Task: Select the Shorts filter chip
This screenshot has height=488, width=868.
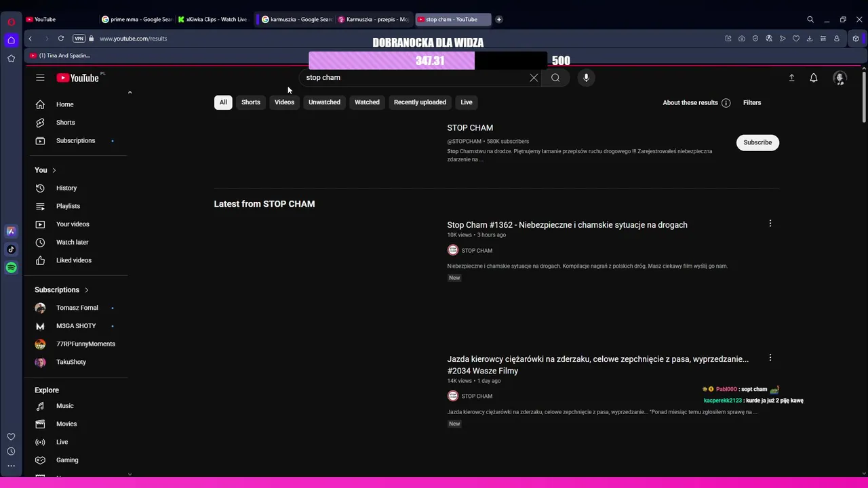Action: [251, 102]
